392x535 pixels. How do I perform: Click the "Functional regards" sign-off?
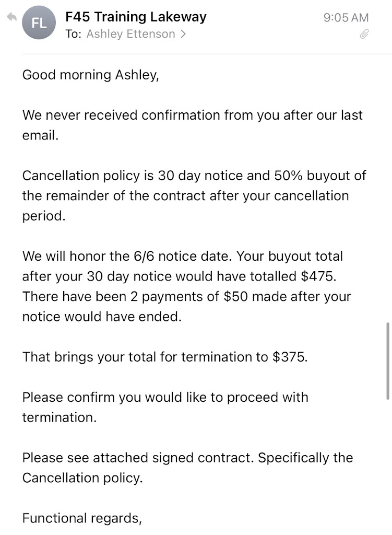[x=82, y=518]
